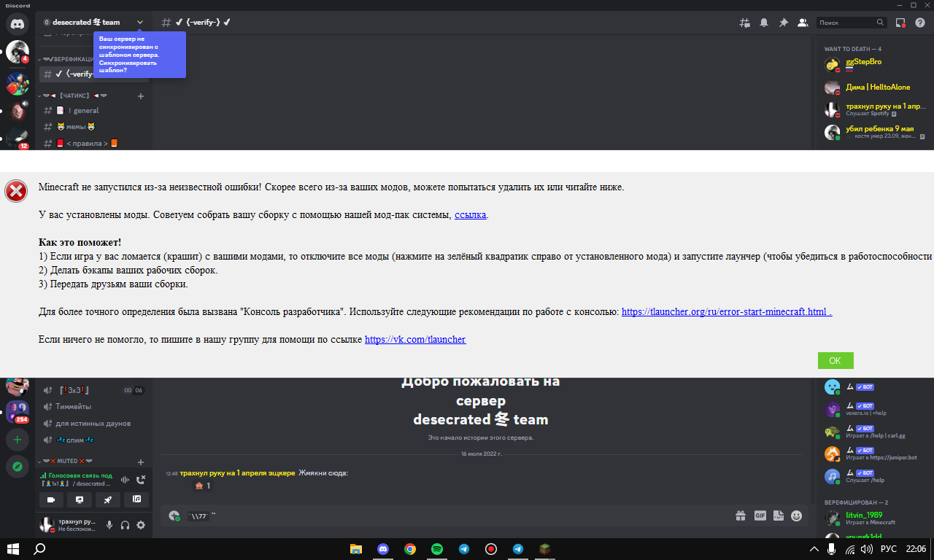Select the verify channel in sidebar

67,74
